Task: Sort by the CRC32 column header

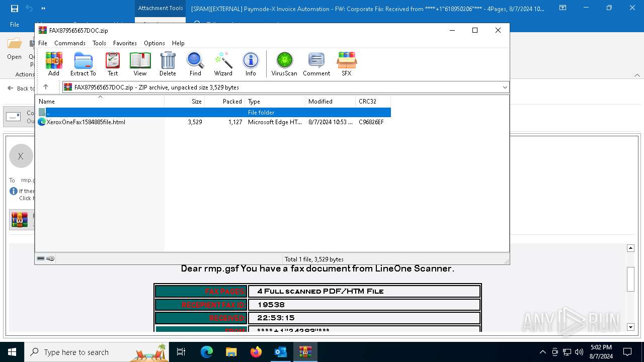Action: [x=373, y=101]
